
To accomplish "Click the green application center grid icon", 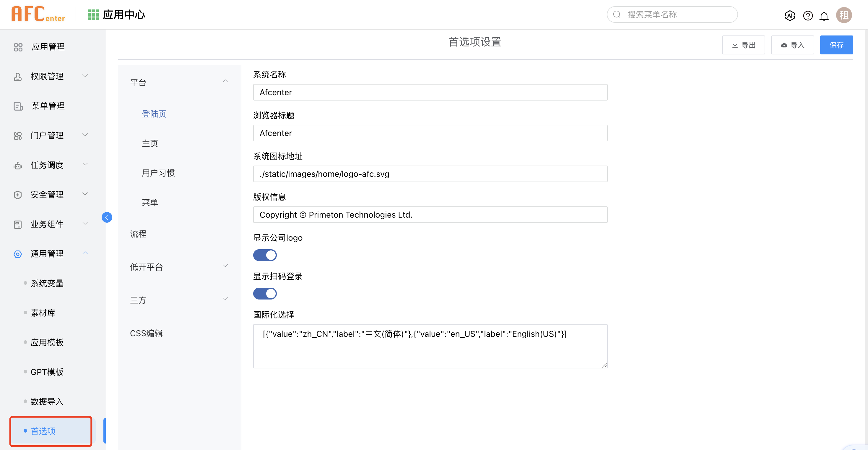I will point(93,15).
